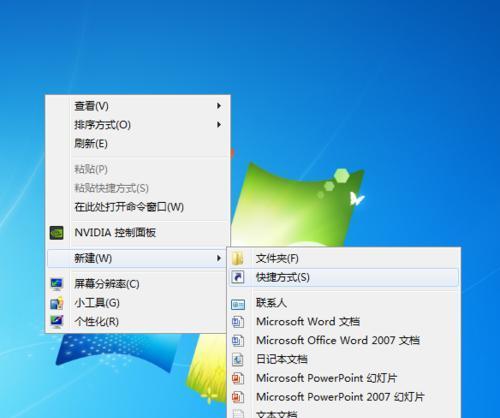Image resolution: width=500 pixels, height=418 pixels.
Task: Create Microsoft Office Word 2007 文档
Action: (344, 341)
